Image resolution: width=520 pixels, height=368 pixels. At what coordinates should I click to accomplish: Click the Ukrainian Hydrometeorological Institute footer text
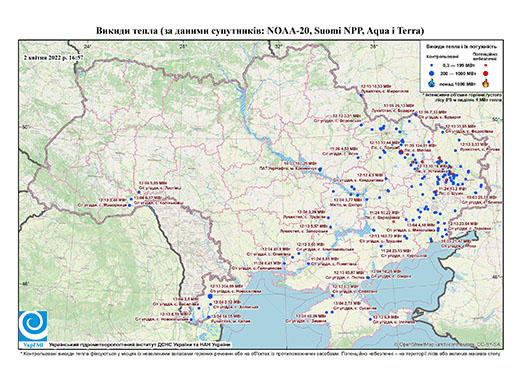tap(140, 345)
